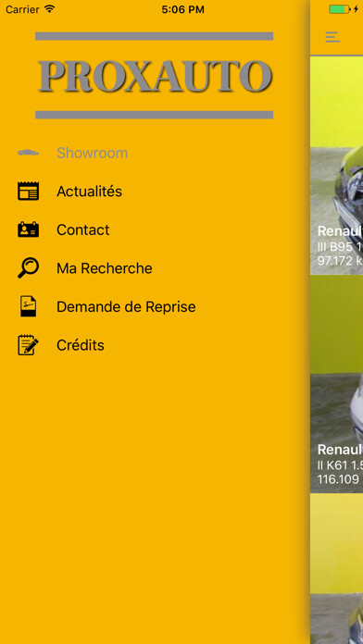Screen dimensions: 363x644
Task: Click the 97.172 km mileage text
Action: (340, 260)
